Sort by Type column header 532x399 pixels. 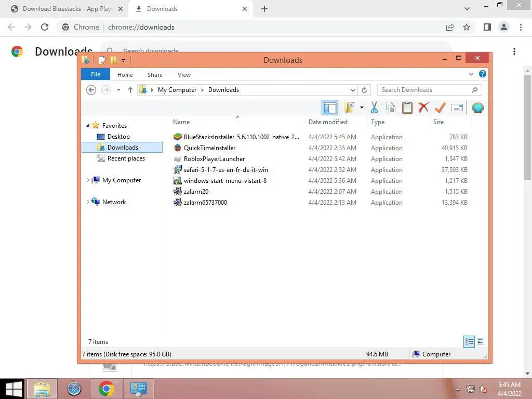[x=378, y=122]
